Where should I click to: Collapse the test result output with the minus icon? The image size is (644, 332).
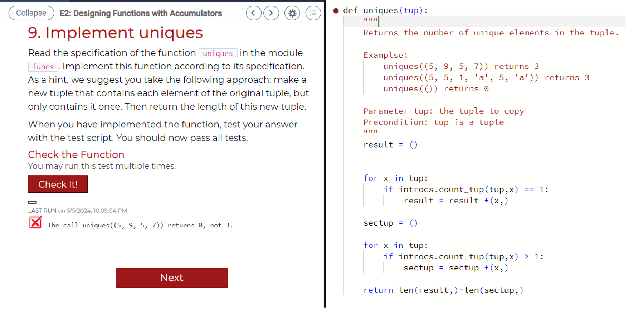tap(33, 202)
